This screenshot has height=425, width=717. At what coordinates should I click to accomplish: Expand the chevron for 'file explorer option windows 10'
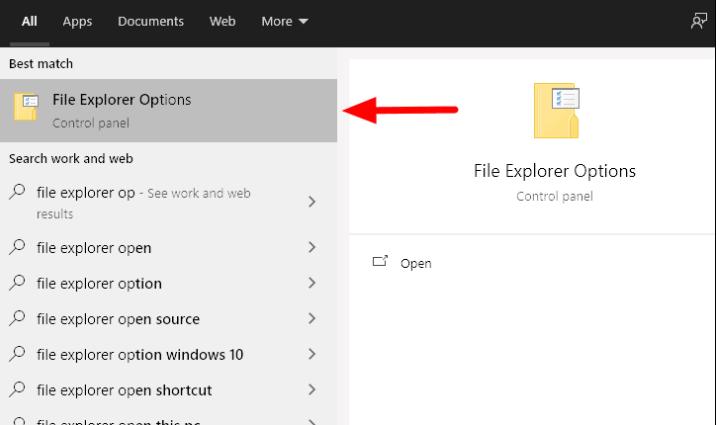coord(312,354)
